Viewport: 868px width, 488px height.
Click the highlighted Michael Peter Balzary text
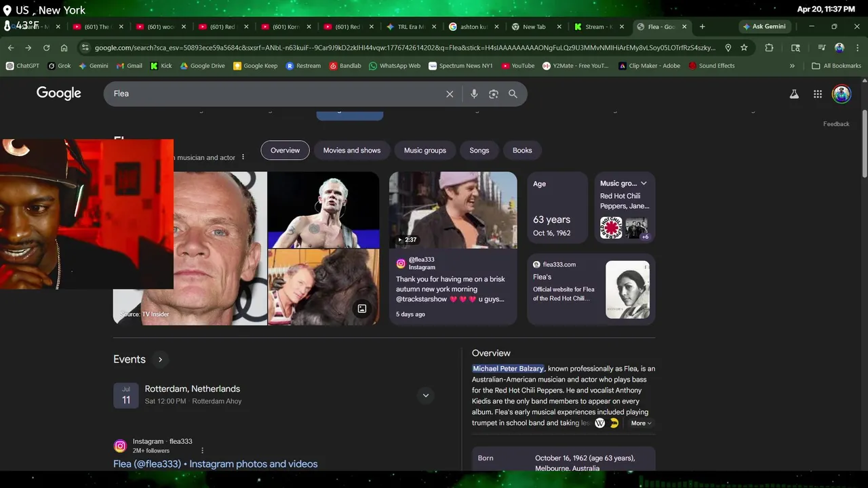508,369
